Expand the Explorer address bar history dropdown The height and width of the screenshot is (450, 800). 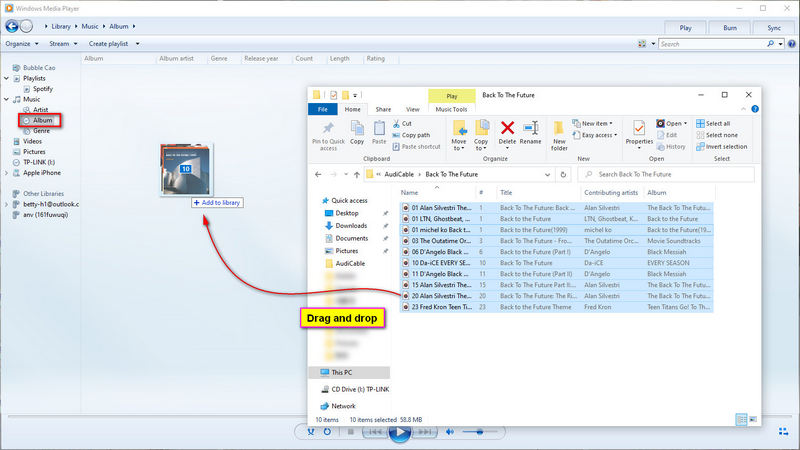[547, 174]
